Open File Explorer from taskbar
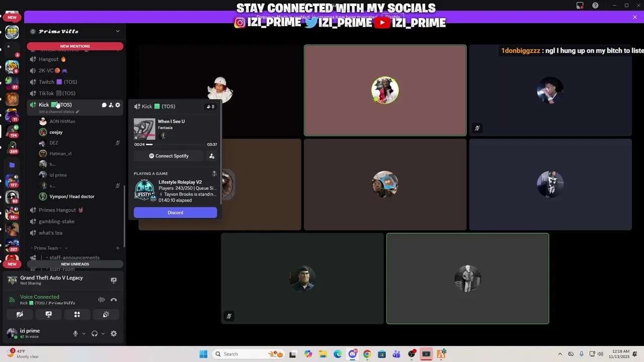Screen dimensions: 644x362 tap(323, 354)
